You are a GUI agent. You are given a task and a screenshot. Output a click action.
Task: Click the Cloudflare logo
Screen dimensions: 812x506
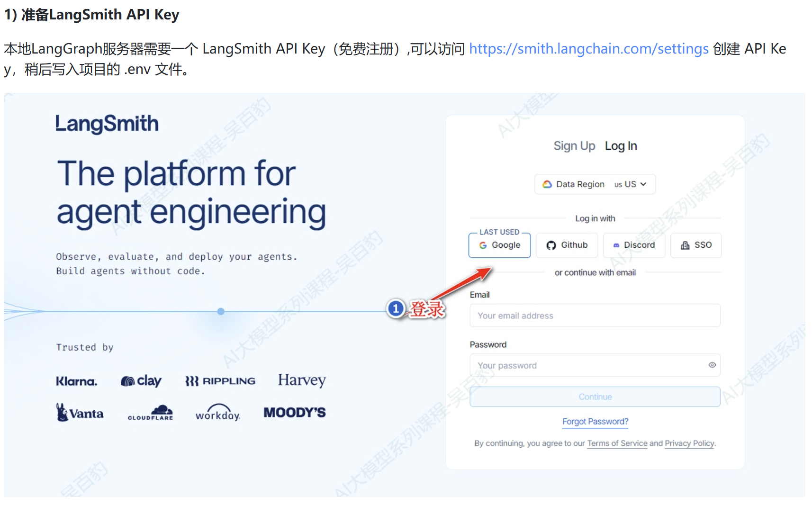(151, 413)
